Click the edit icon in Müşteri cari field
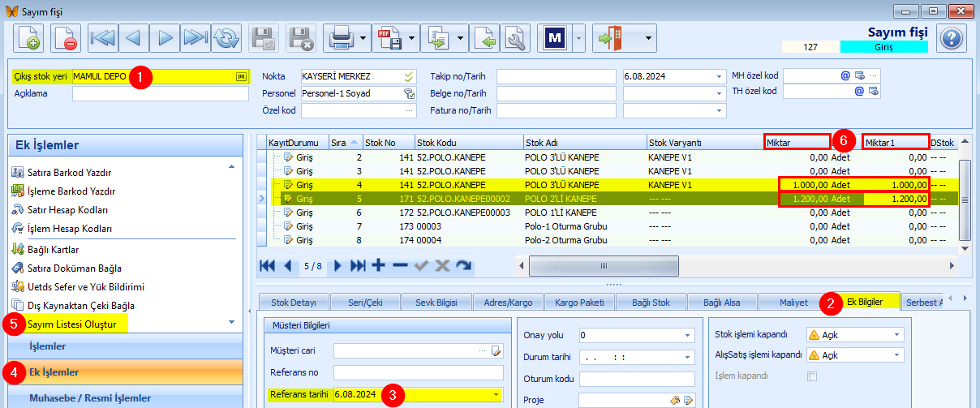 coord(496,351)
